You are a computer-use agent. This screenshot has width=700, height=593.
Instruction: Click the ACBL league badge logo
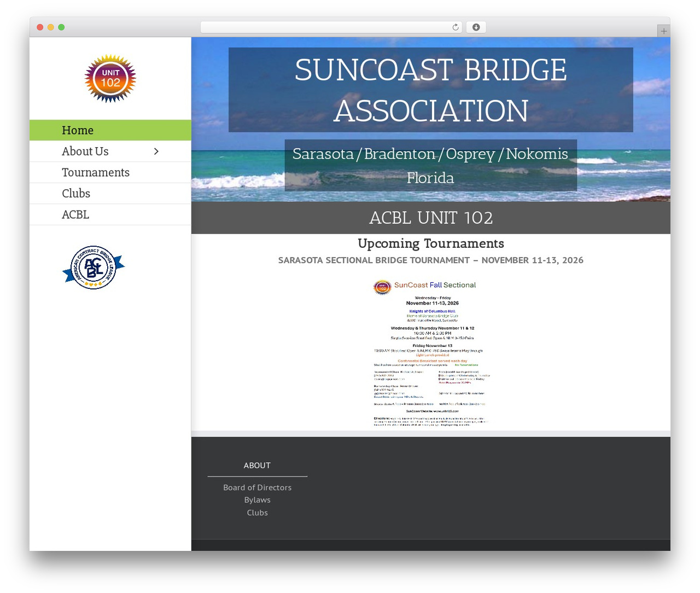pos(94,267)
